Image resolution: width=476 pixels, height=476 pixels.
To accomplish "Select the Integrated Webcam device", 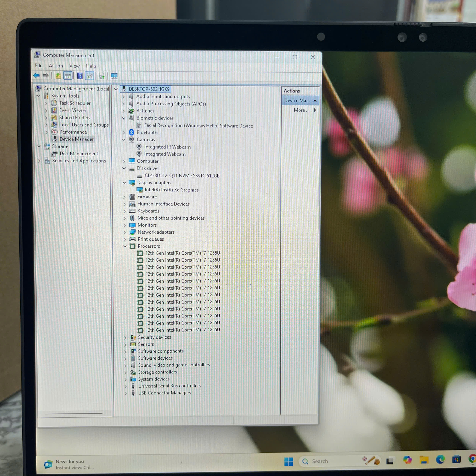I will (x=165, y=154).
